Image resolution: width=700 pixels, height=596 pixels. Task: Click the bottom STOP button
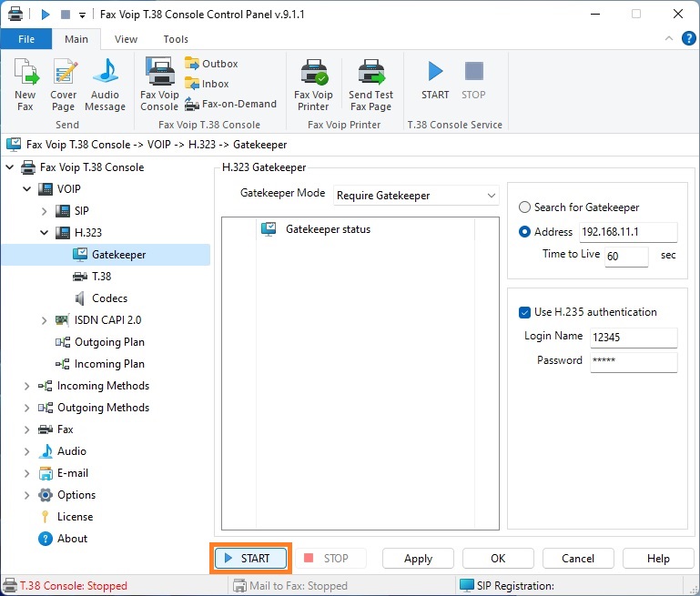pos(330,559)
